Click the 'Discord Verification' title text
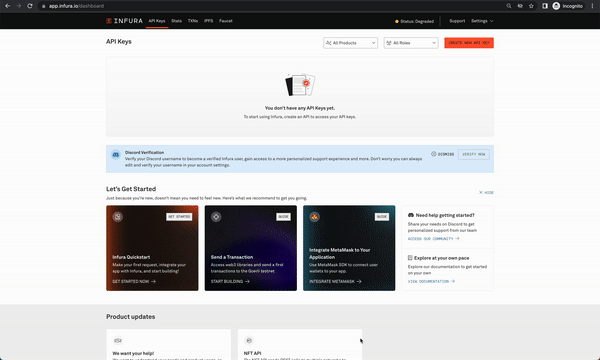This screenshot has width=600, height=360. [x=144, y=152]
